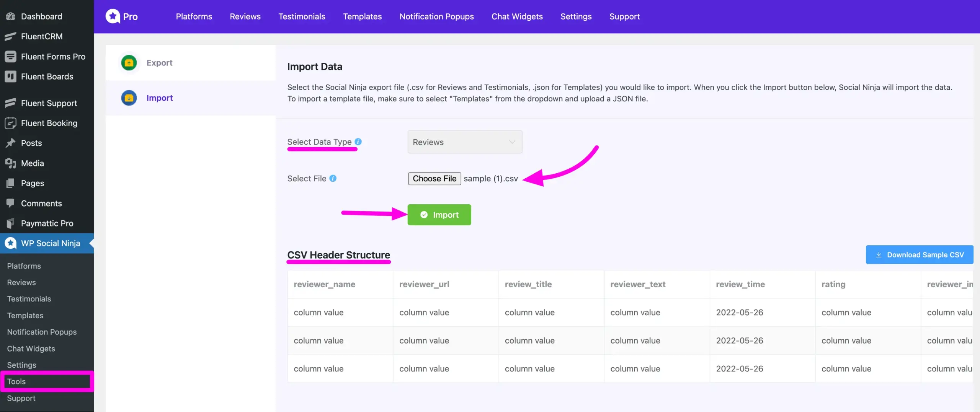Open Tools in the sidebar

[x=16, y=381]
